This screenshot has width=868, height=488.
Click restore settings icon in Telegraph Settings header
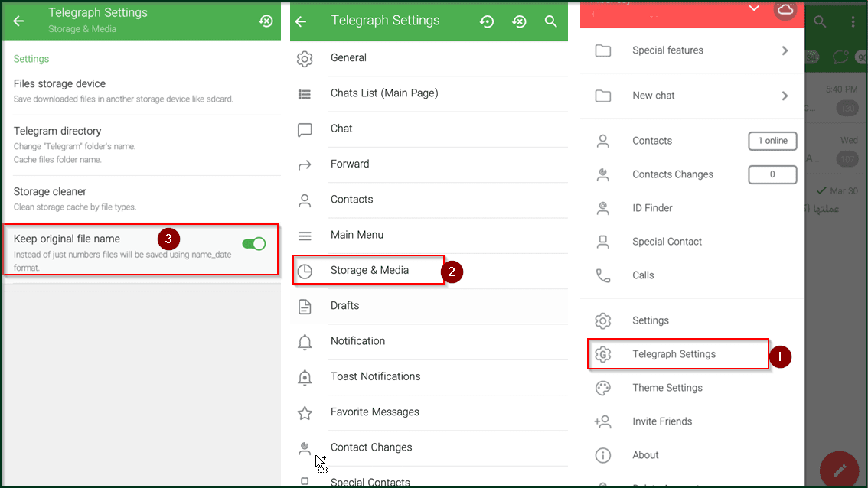click(x=487, y=21)
